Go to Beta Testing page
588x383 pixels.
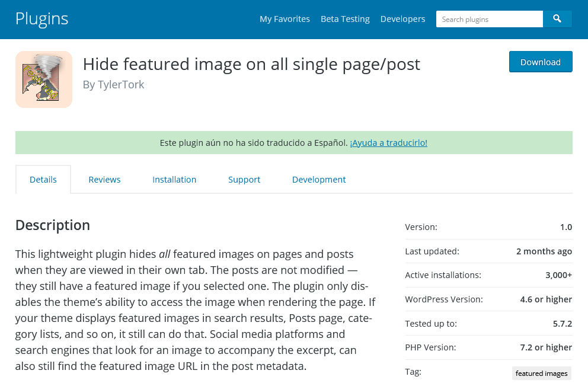345,19
